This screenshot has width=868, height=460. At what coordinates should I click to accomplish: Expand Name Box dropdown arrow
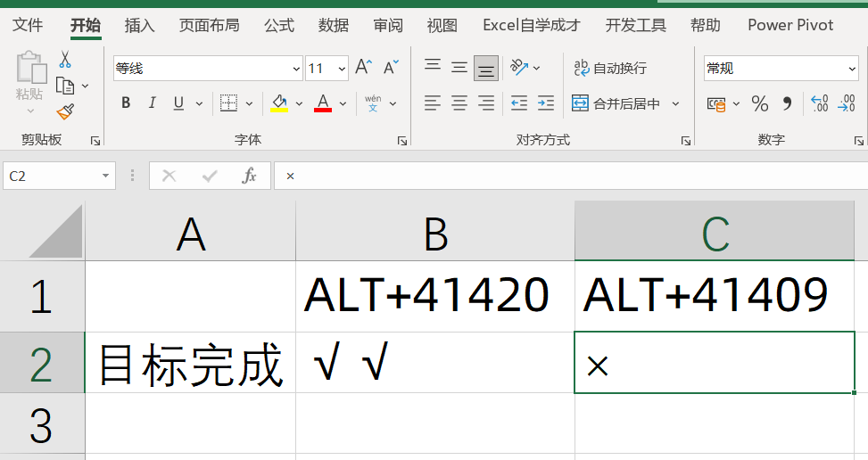(105, 176)
